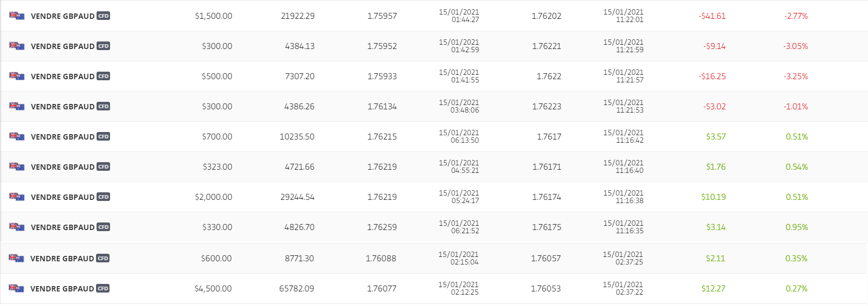Open VENDRE GBPAUD trade with -$41.61 loss

tap(434, 16)
